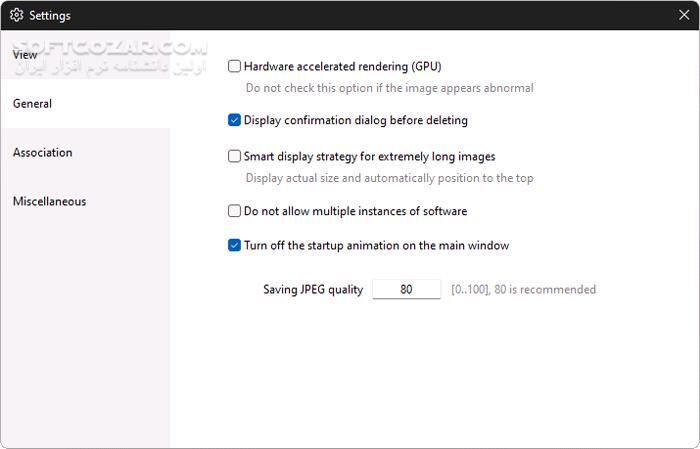The image size is (700, 449).
Task: Check Do not allow multiple instances box
Action: click(x=235, y=212)
